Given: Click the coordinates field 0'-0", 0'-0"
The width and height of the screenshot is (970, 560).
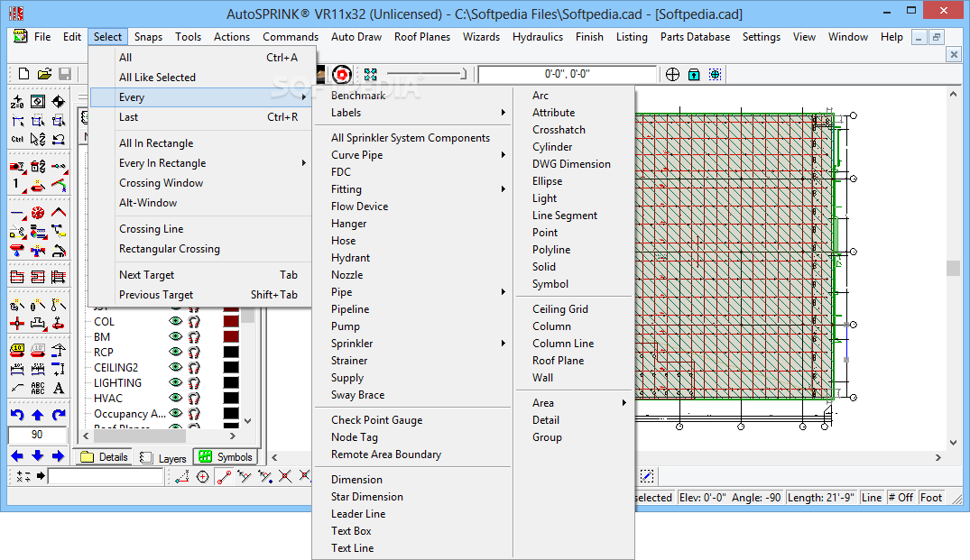Looking at the screenshot, I should pyautogui.click(x=568, y=74).
